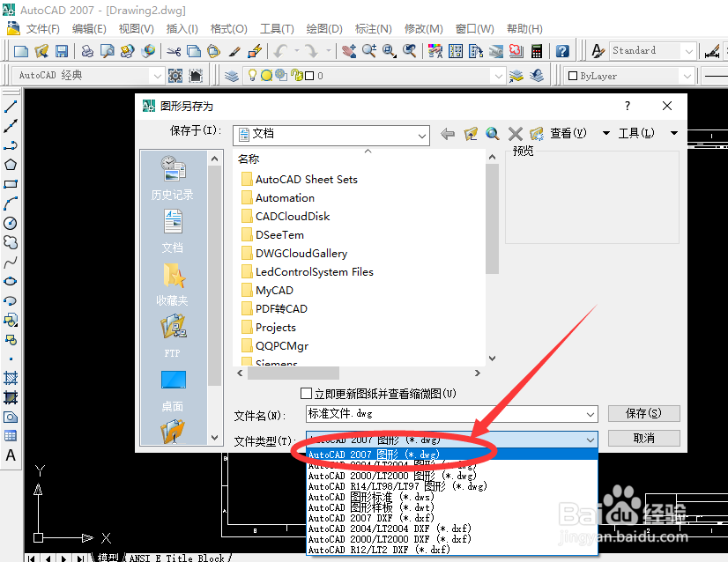728x562 pixels.
Task: Select the Hatch draw tool
Action: pyautogui.click(x=11, y=378)
